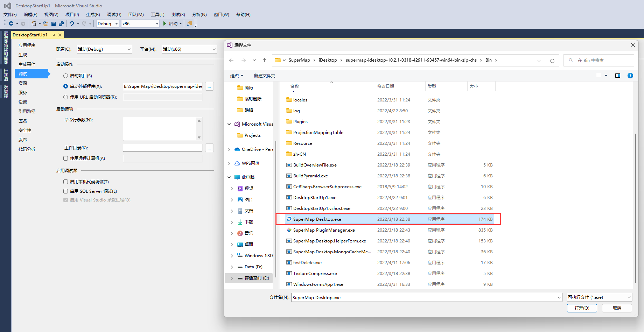Viewport: 644px width, 332px height.
Task: Expand the 组织 dropdown menu
Action: click(237, 76)
